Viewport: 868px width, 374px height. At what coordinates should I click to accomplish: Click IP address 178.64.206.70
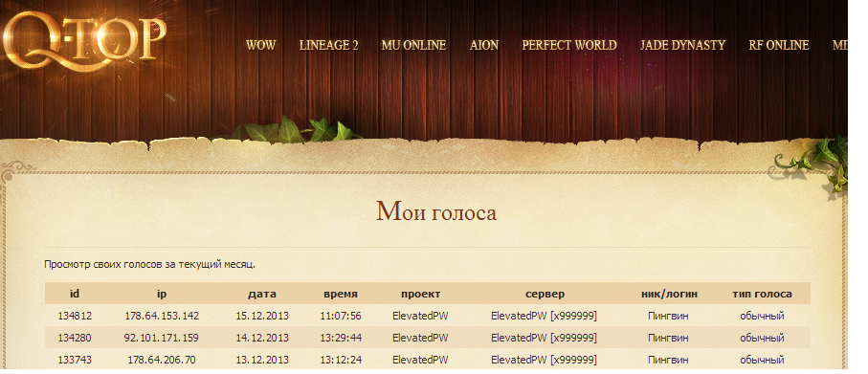(x=162, y=360)
